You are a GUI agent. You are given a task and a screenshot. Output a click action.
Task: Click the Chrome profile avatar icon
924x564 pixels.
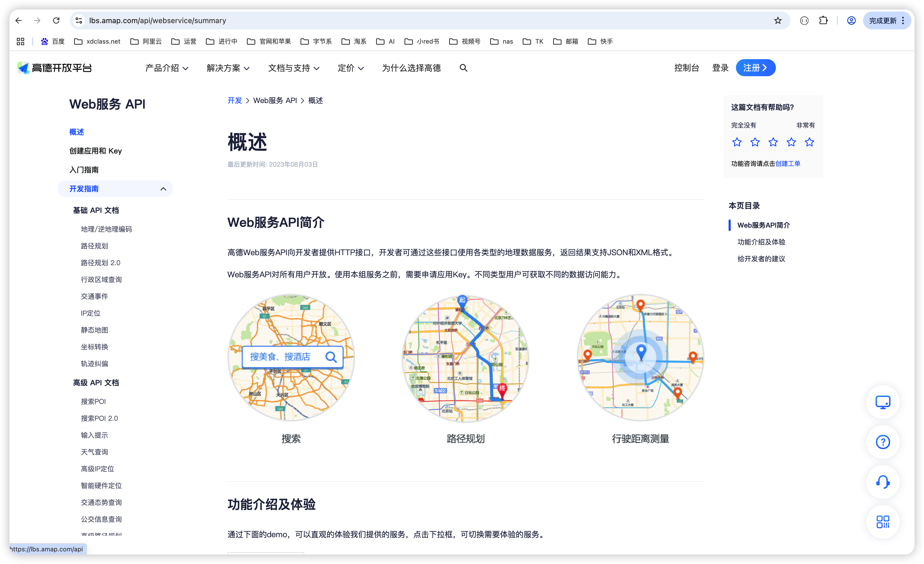pyautogui.click(x=851, y=21)
